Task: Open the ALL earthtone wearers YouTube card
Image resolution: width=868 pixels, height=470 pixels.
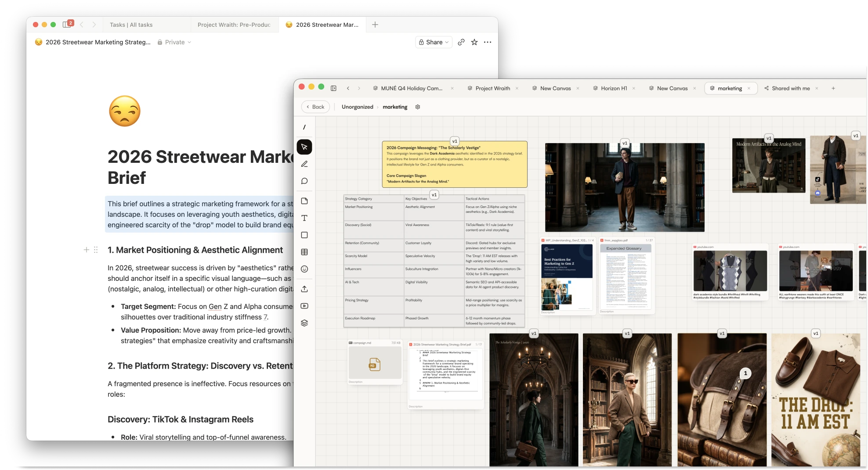Action: click(816, 272)
